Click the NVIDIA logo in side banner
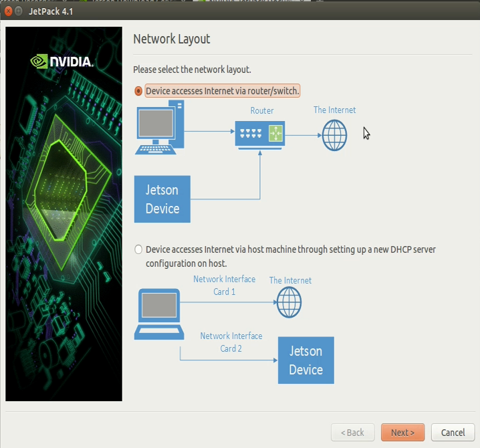 [x=63, y=62]
